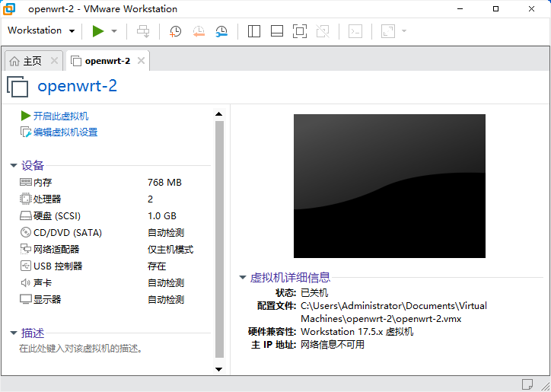This screenshot has height=392, width=551.
Task: Open the power options dropdown arrow
Action: [114, 31]
